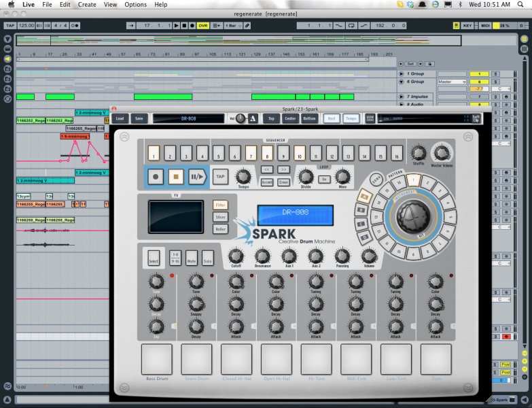Toggle the metronome button next to time signature
The width and height of the screenshot is (532, 408).
[75, 25]
